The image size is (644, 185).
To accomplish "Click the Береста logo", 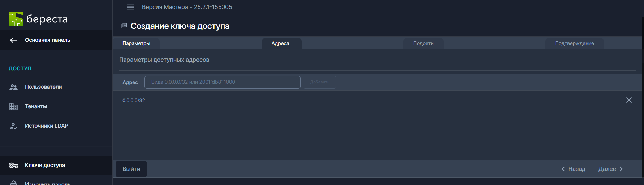I will pos(38,19).
